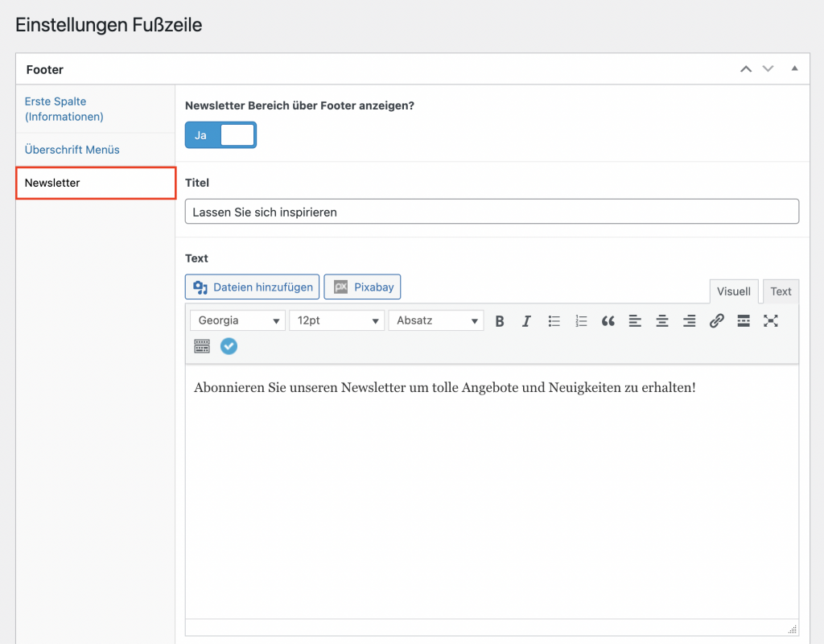This screenshot has height=644, width=824.
Task: Toggle the newsletter area 'Ja' switch
Action: click(220, 135)
